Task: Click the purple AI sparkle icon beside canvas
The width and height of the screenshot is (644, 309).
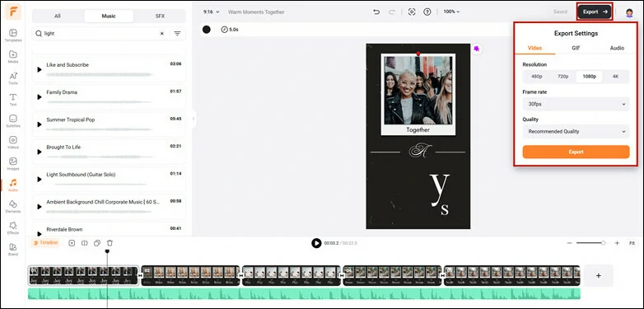Action: click(477, 49)
